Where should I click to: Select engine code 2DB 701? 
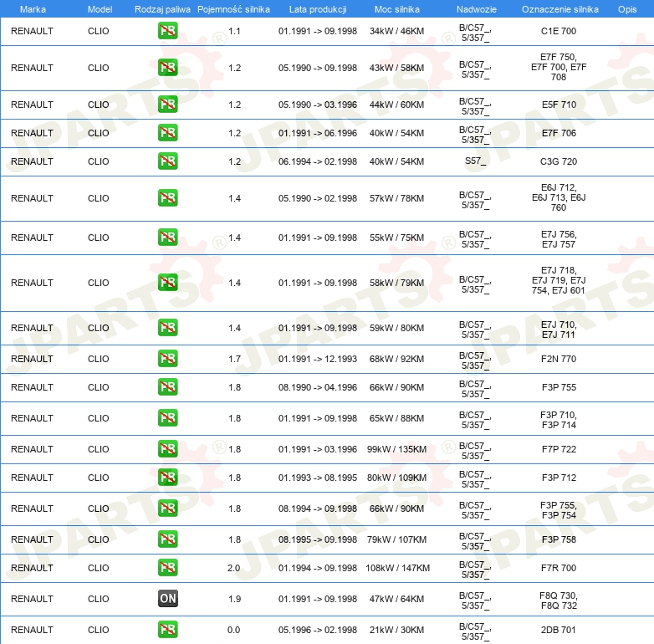click(559, 630)
